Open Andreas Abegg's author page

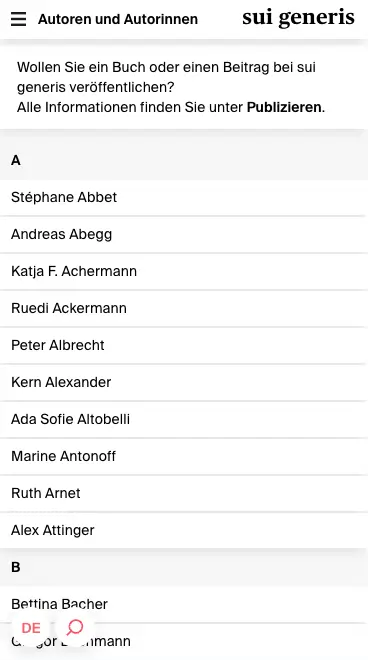click(184, 234)
